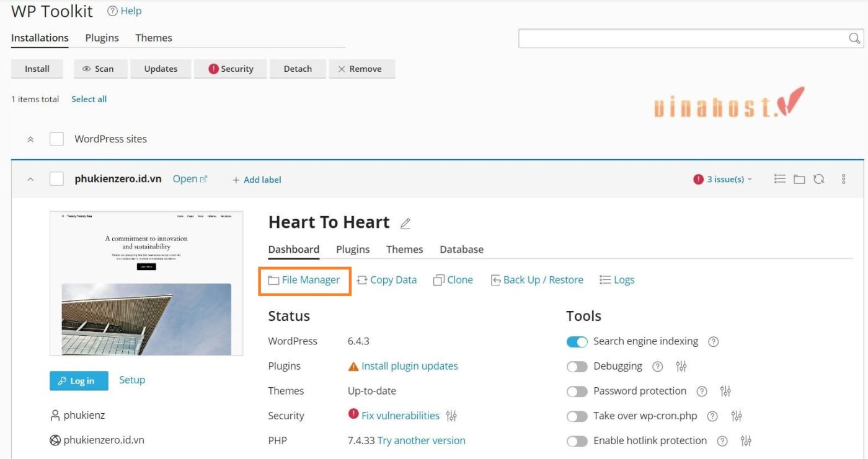Screen dimensions: 868x459
Task: Show help for Search engine indexing
Action: click(714, 341)
